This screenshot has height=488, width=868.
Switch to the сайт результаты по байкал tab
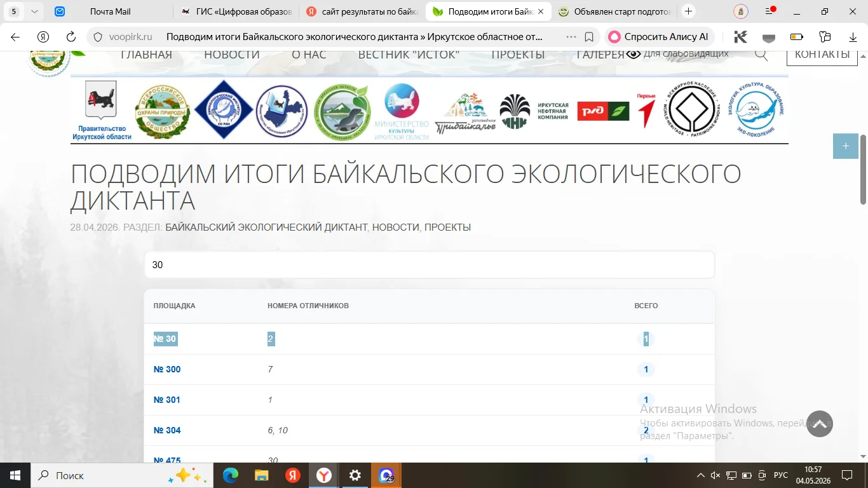[363, 11]
